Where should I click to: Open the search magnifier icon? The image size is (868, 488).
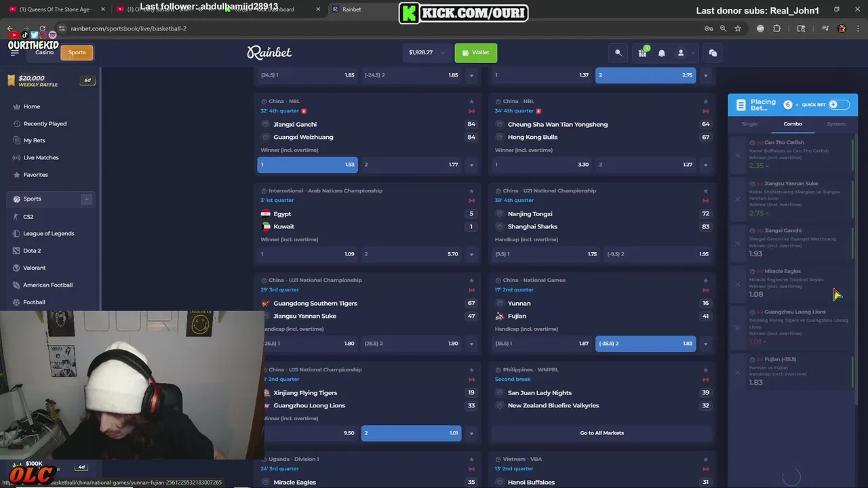pos(618,53)
